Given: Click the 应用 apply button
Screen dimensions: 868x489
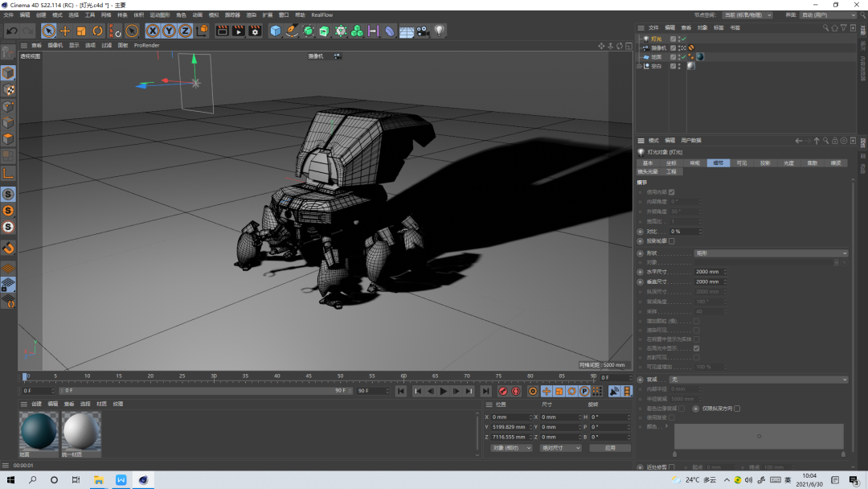Looking at the screenshot, I should click(x=610, y=448).
